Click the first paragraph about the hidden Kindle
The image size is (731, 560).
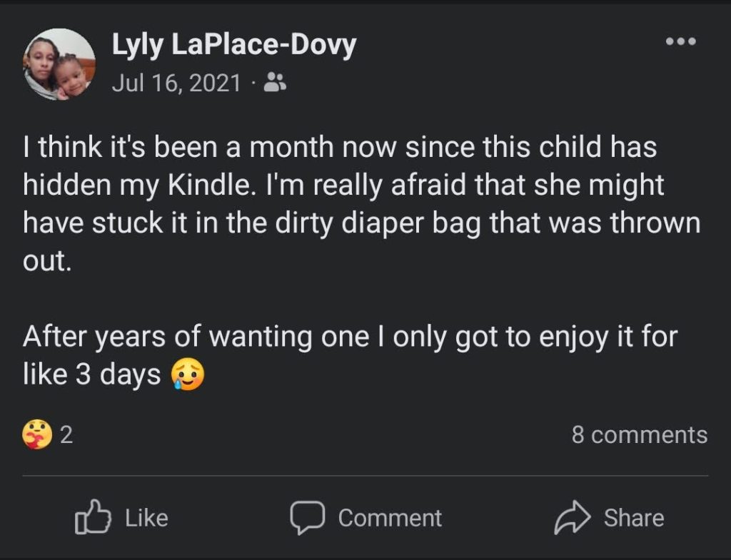(357, 203)
